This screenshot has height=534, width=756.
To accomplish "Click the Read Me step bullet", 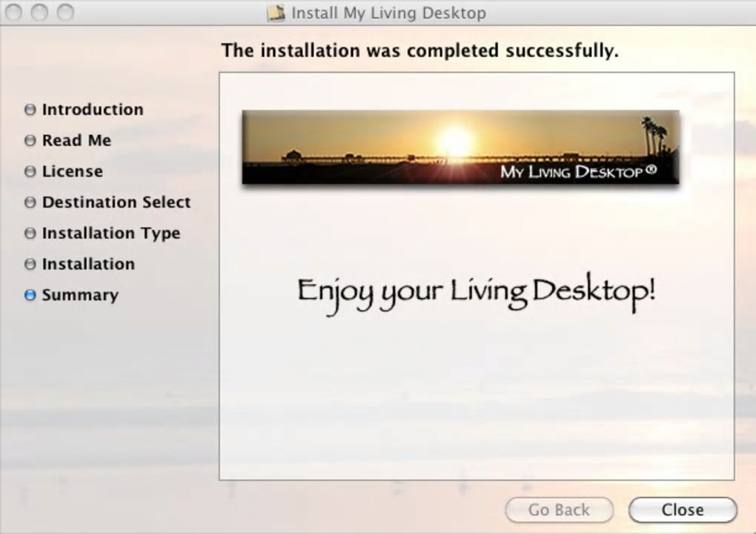I will pos(30,140).
